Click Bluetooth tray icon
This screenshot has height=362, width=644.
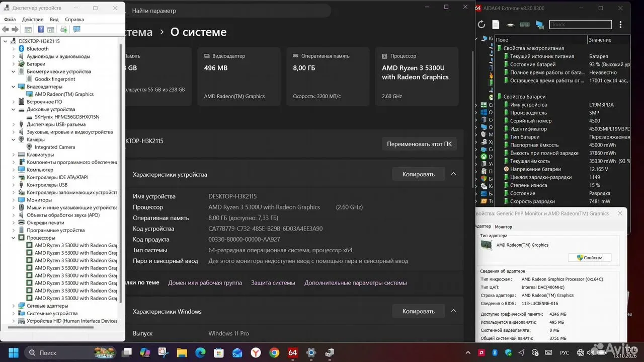(x=495, y=352)
